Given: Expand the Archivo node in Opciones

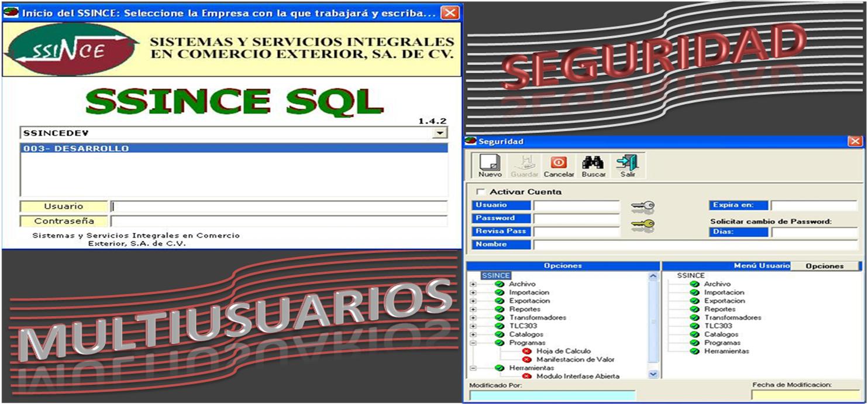Looking at the screenshot, I should coord(473,285).
